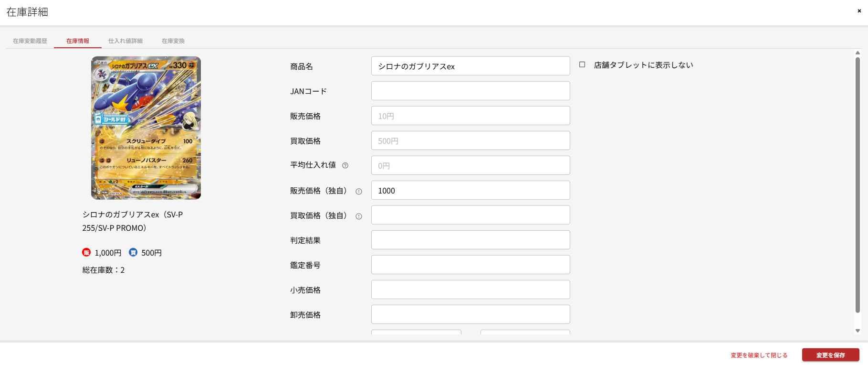Save changes with 変更を保存 button
868x365 pixels.
click(x=831, y=355)
